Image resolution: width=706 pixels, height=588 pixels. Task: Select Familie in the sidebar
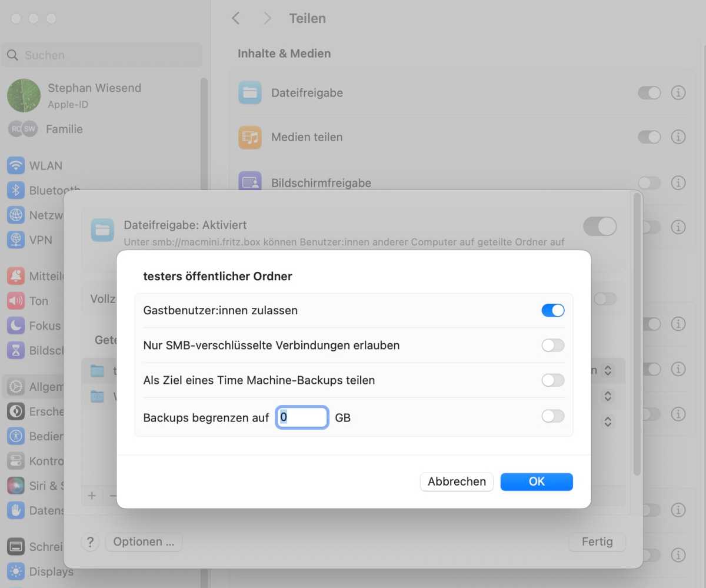tap(64, 129)
